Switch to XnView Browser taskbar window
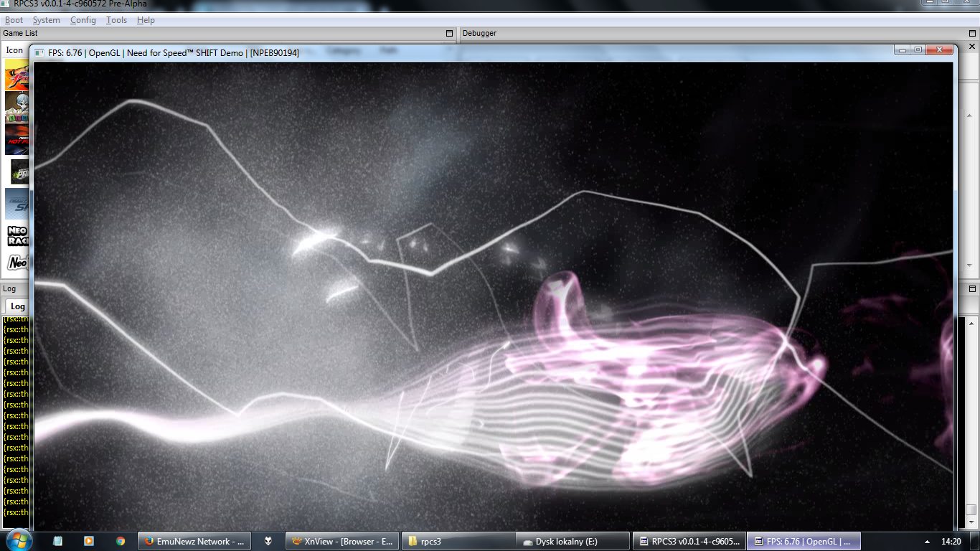 [341, 542]
